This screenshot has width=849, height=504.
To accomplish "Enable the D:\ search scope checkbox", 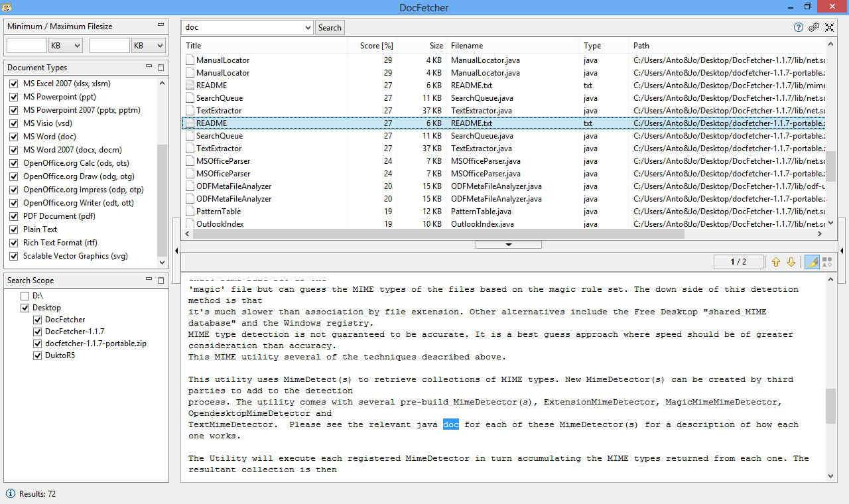I will [25, 296].
